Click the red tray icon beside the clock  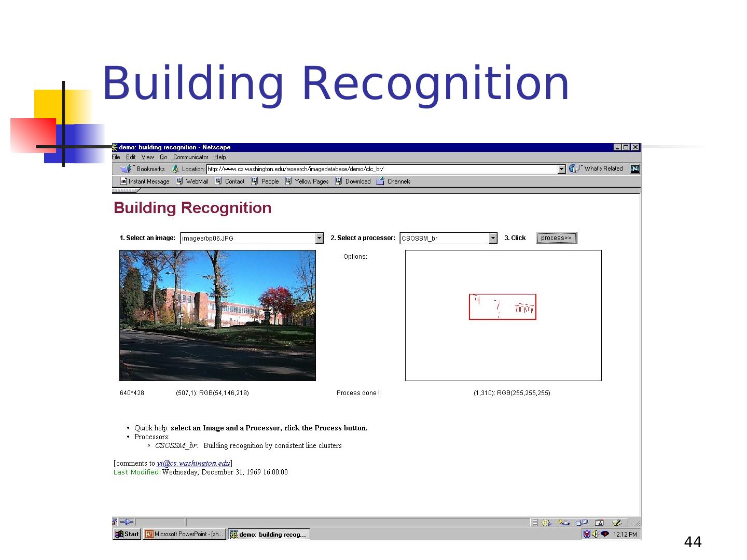tap(605, 534)
